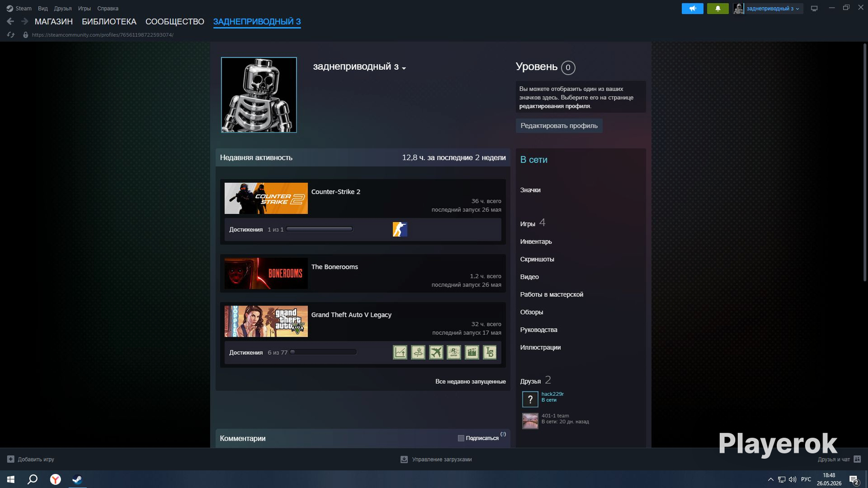Open the Игры link in the sidebar
The height and width of the screenshot is (488, 868).
tap(528, 224)
